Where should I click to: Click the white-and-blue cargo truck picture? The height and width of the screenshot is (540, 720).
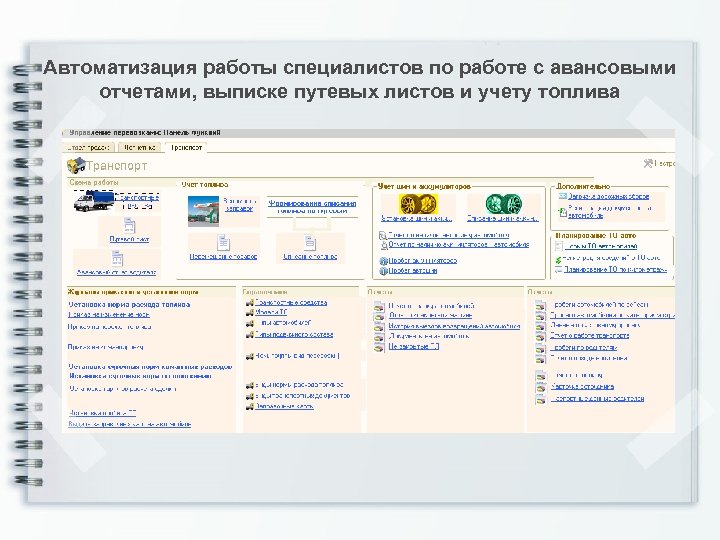pyautogui.click(x=93, y=202)
